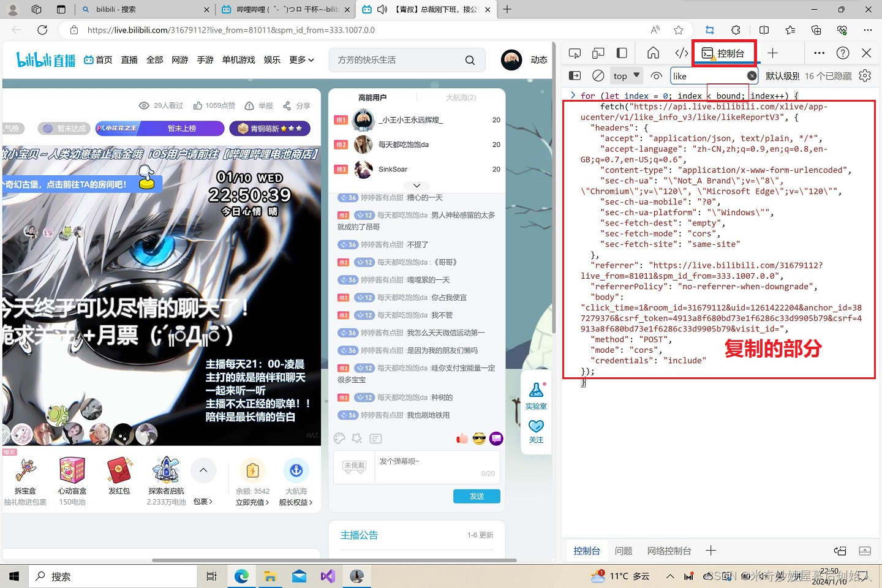Select the DevTools inspect element picker icon

click(x=575, y=53)
